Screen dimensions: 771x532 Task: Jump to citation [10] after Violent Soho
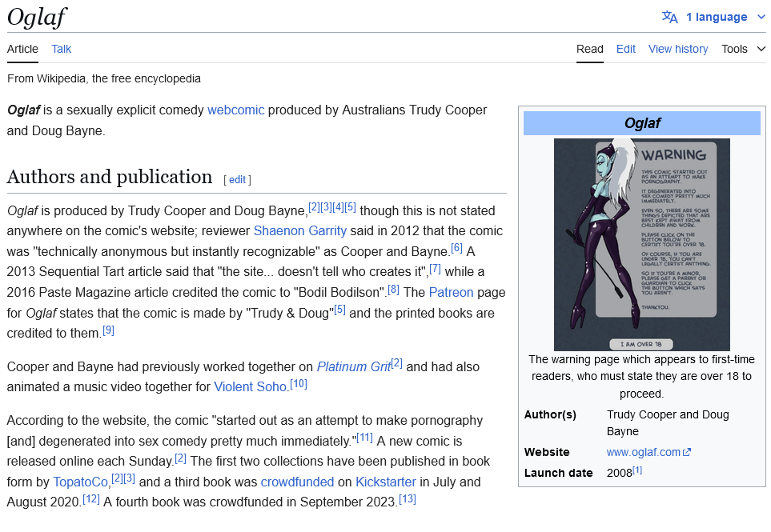click(x=299, y=384)
